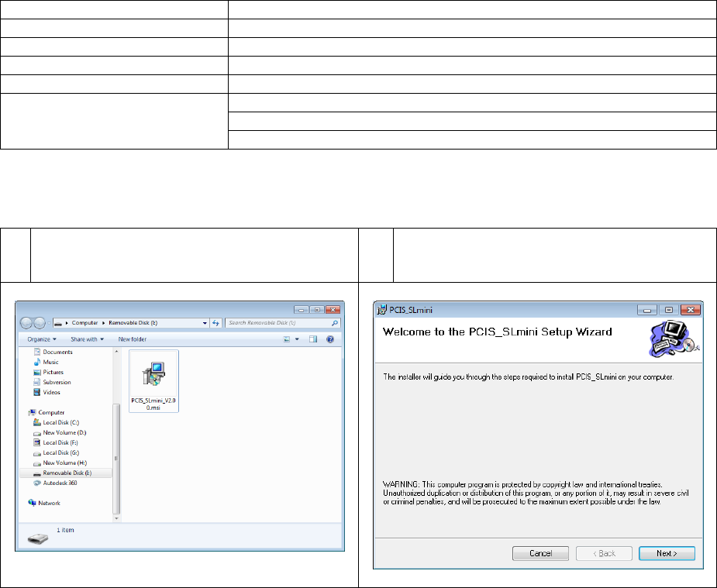Open the Organize dropdown menu
717x588 pixels.
(42, 339)
